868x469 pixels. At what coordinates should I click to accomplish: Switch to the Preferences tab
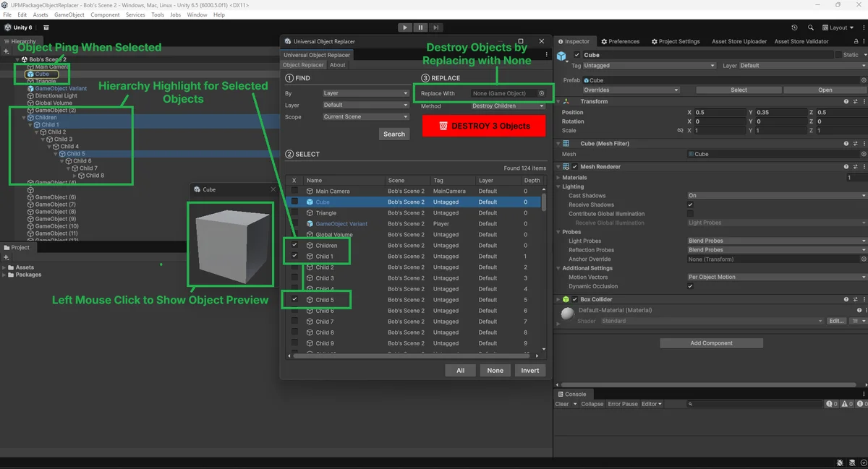(620, 41)
